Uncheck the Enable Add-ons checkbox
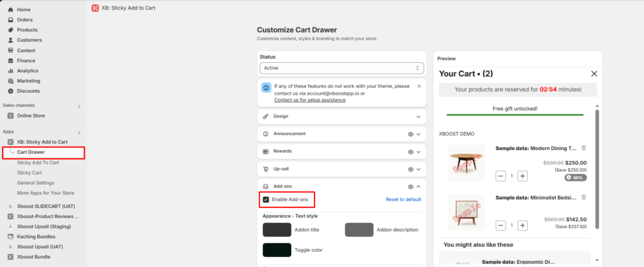This screenshot has height=267, width=644. (266, 199)
